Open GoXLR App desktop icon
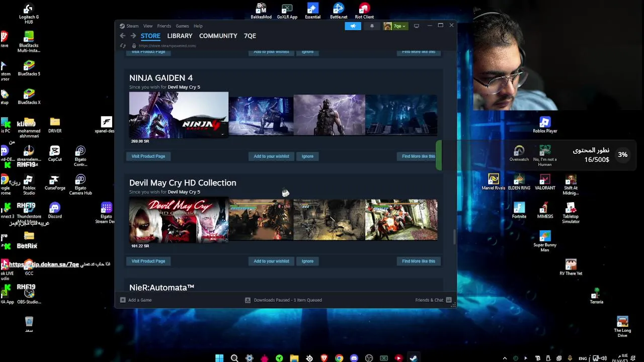644x362 pixels. pyautogui.click(x=287, y=11)
